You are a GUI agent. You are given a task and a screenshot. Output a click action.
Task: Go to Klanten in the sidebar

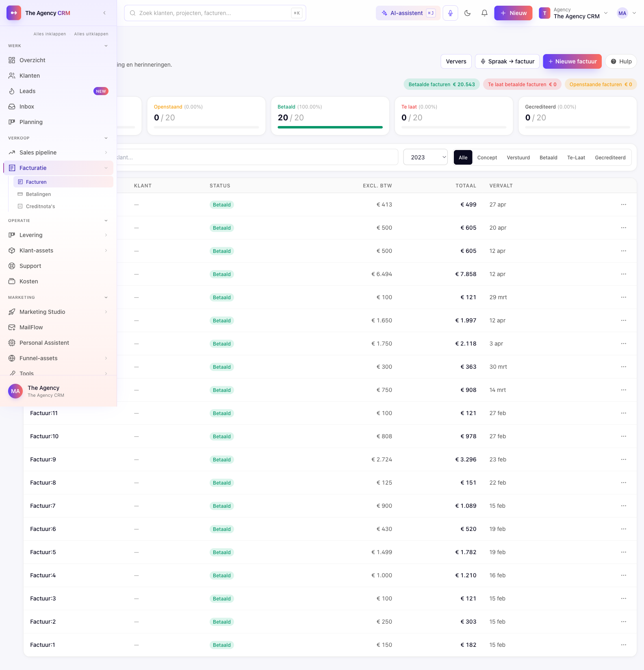click(58, 76)
